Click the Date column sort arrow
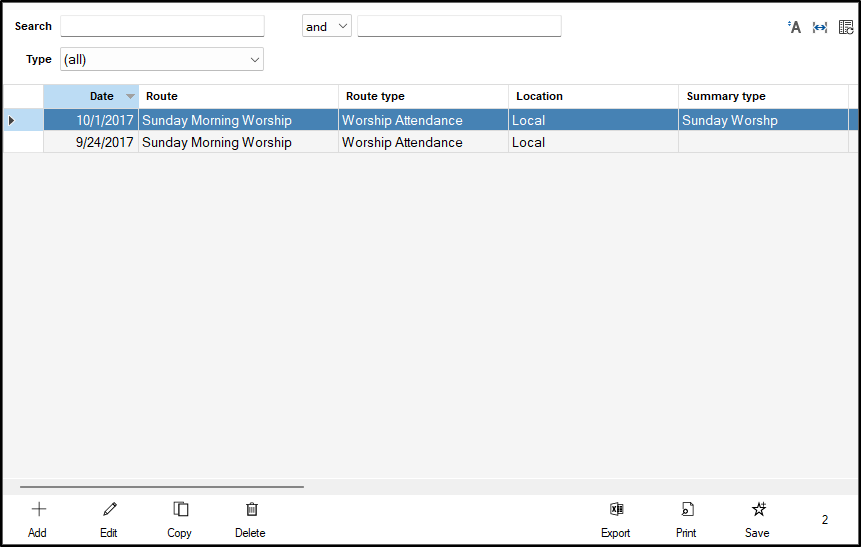861x547 pixels. (130, 97)
